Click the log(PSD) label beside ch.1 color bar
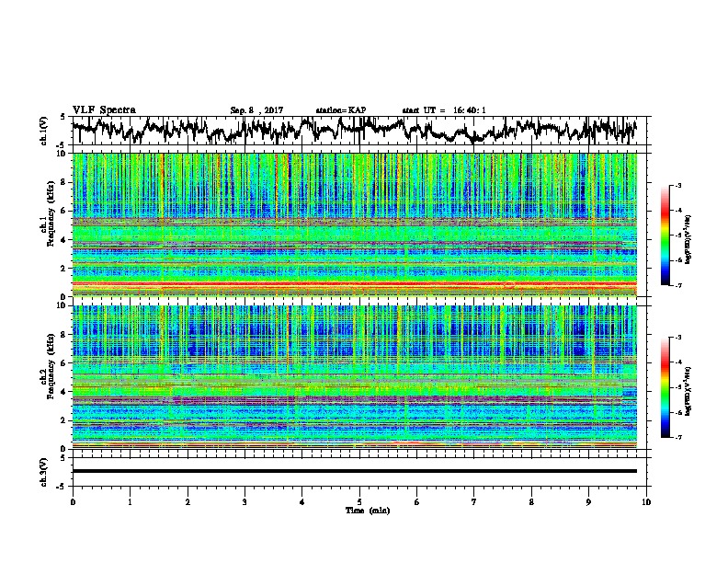Image resolution: width=728 pixels, height=563 pixels. 688,239
